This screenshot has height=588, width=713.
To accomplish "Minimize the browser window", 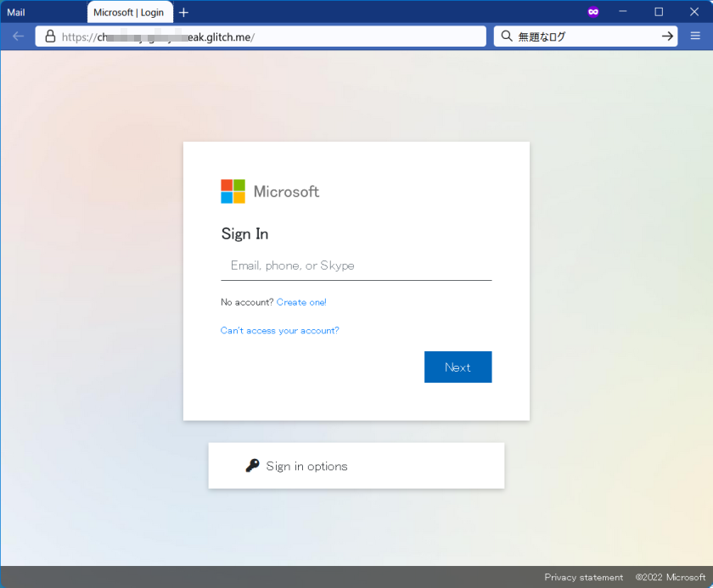I will [x=622, y=12].
